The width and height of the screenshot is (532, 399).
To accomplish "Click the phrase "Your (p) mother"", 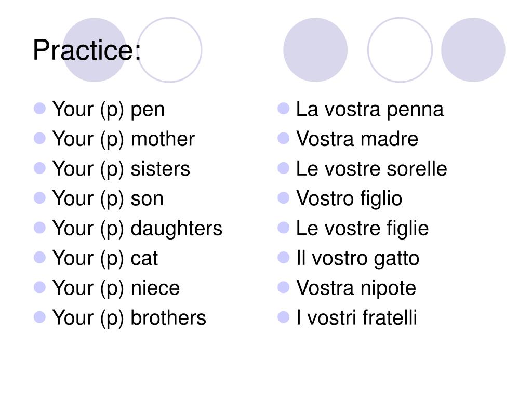I will click(x=123, y=139).
